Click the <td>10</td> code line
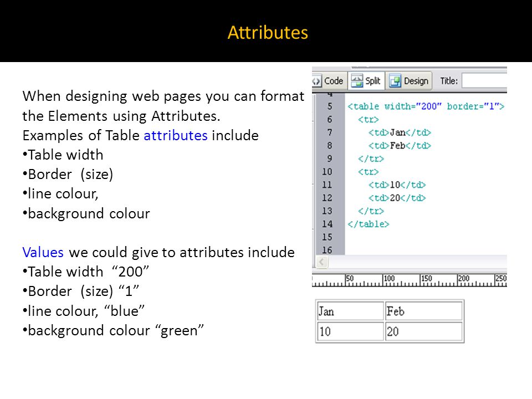Viewport: 532px width, 399px height. coord(397,185)
